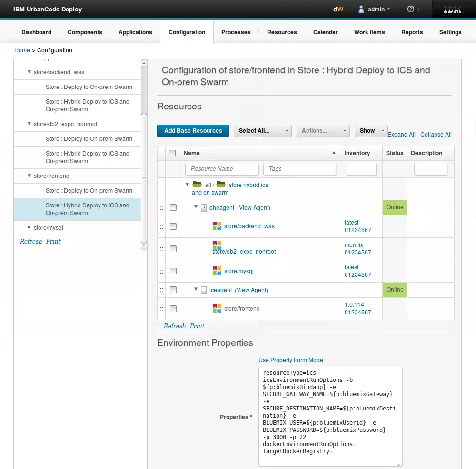Click the Collapse All link

pos(436,135)
